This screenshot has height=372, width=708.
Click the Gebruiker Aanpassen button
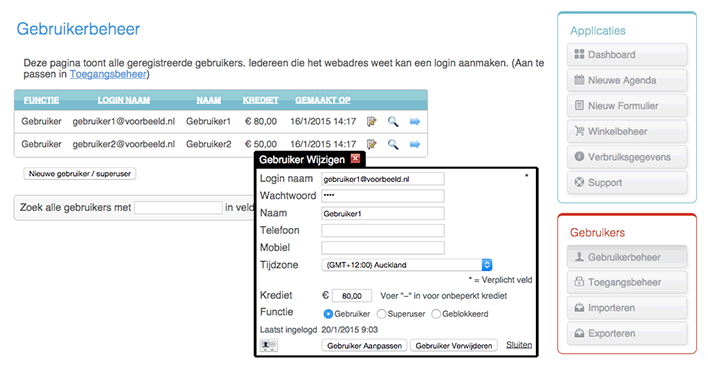pos(364,346)
